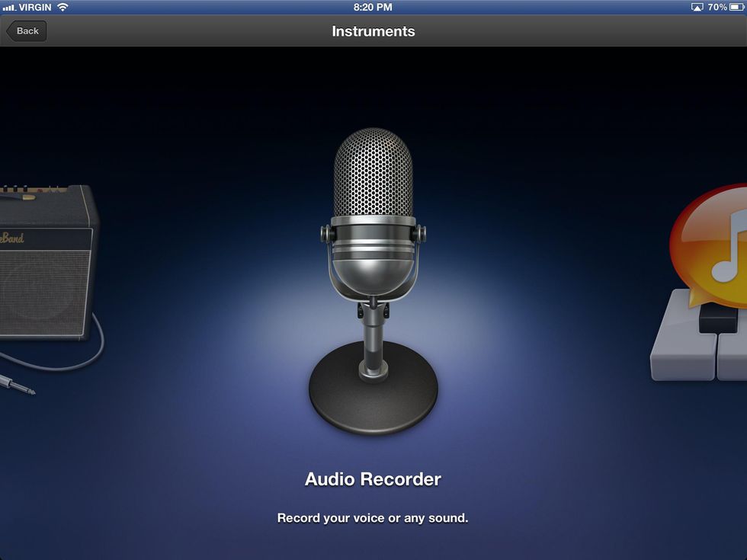This screenshot has height=560, width=747.
Task: Click the AirPlay mirroring status icon
Action: 697,7
